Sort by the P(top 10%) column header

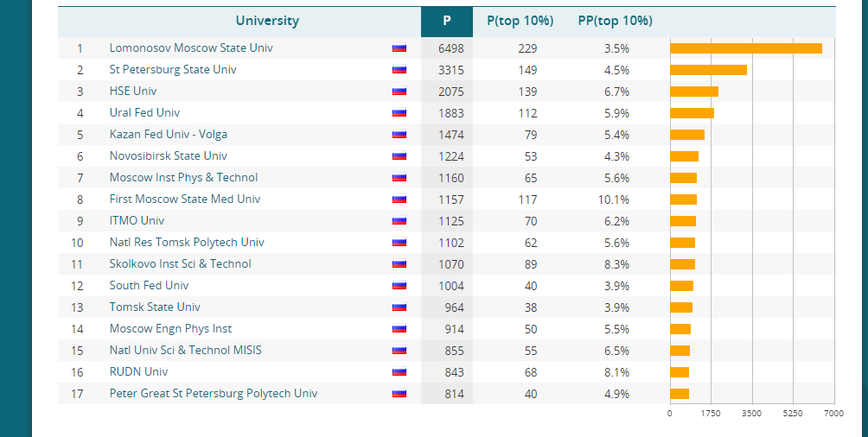coord(520,21)
